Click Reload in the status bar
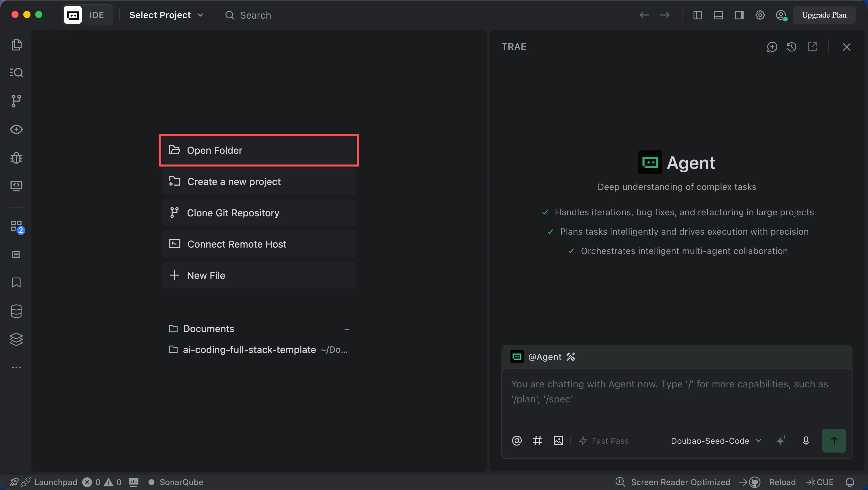The image size is (868, 490). coord(782,482)
